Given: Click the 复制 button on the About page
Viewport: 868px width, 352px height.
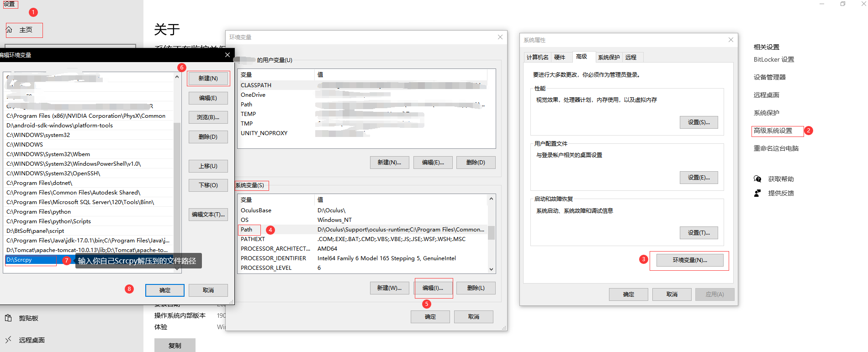Looking at the screenshot, I should tap(175, 346).
